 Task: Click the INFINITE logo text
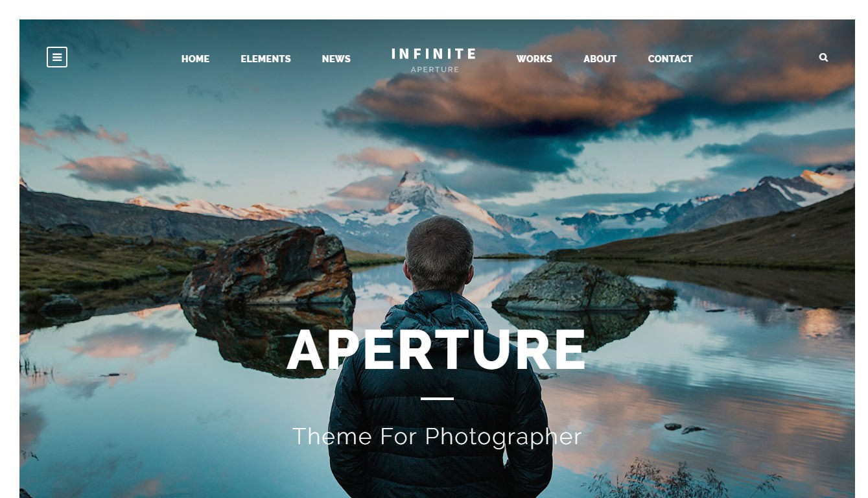(434, 54)
